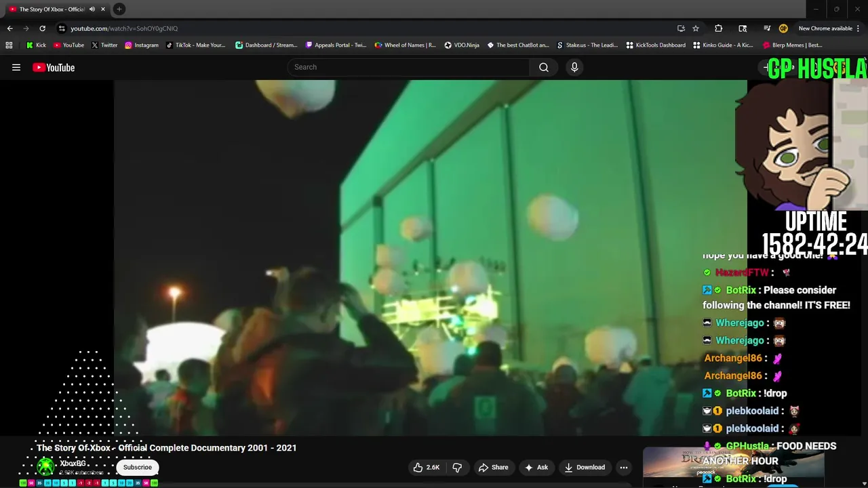Dislike the video with thumbs down
The width and height of the screenshot is (868, 488).
pyautogui.click(x=457, y=467)
